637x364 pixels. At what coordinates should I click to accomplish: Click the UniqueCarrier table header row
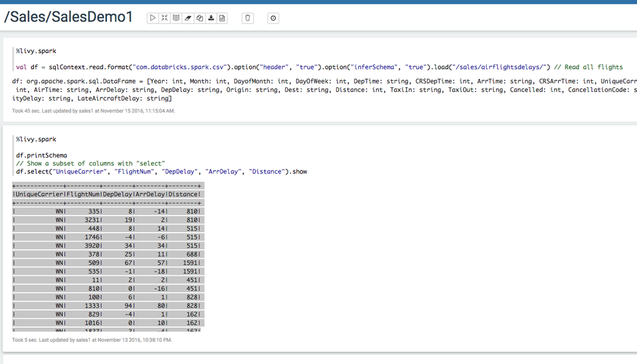[107, 194]
